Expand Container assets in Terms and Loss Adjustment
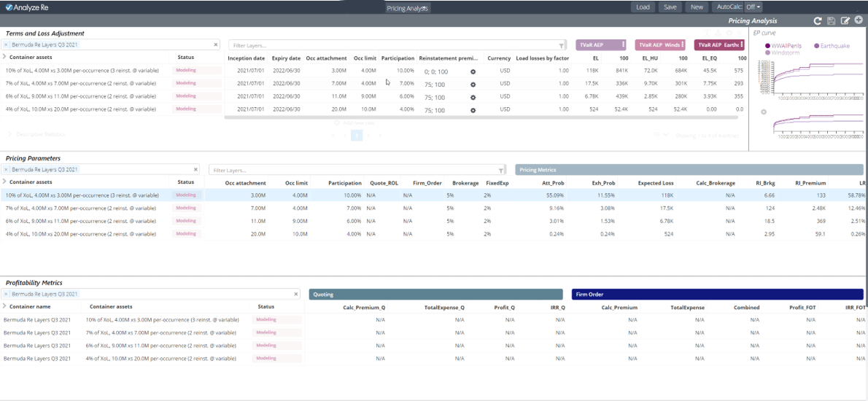 point(4,58)
